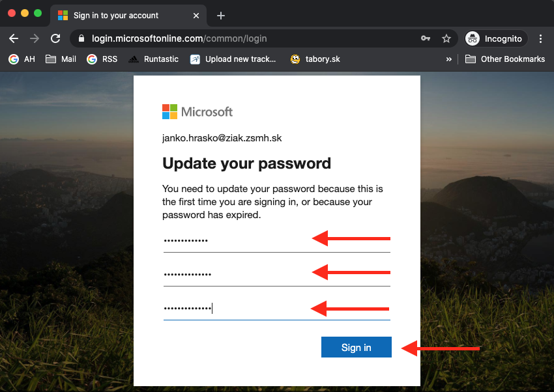Click the Incognito profile badge
This screenshot has height=392, width=554.
click(495, 38)
